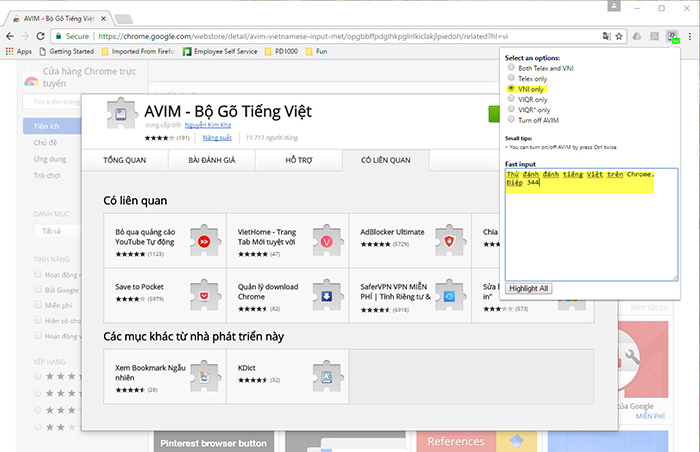Open the Năng suất category link
This screenshot has height=452, width=700.
click(217, 138)
